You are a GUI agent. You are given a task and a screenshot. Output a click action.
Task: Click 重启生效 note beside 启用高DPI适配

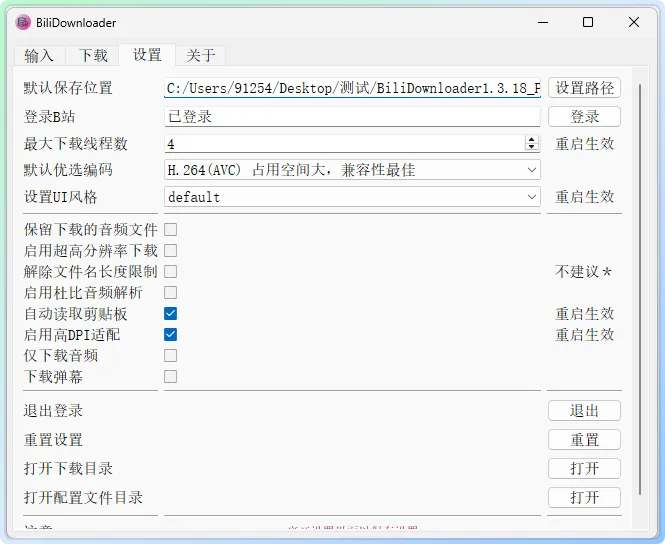(584, 335)
